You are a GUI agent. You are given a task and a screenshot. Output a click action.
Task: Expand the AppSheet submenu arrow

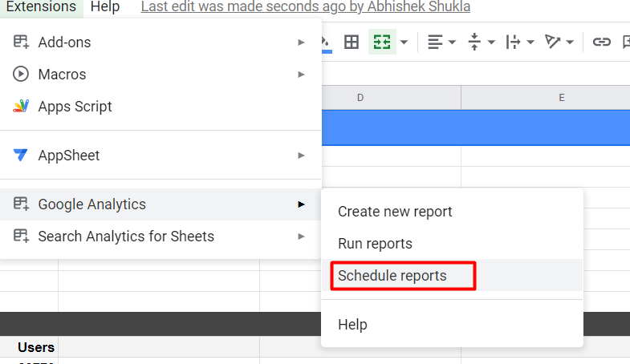pos(301,156)
